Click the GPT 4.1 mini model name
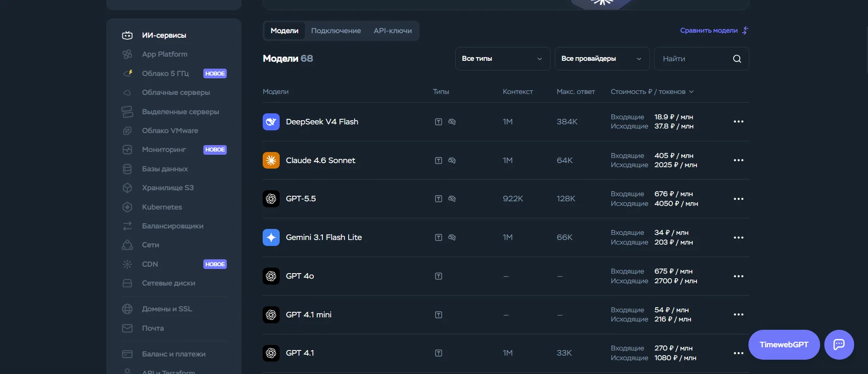 click(309, 315)
